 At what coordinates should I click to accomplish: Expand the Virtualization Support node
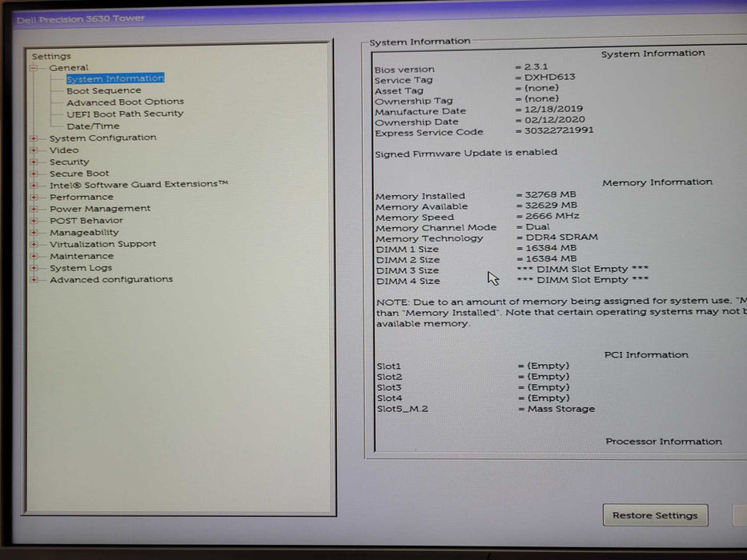pyautogui.click(x=34, y=244)
